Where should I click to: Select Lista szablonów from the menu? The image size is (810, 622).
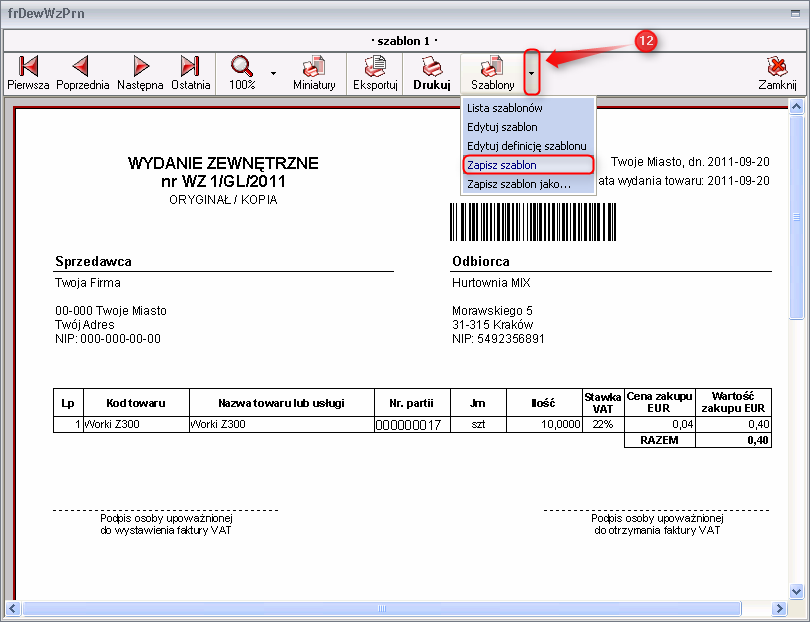(x=505, y=108)
